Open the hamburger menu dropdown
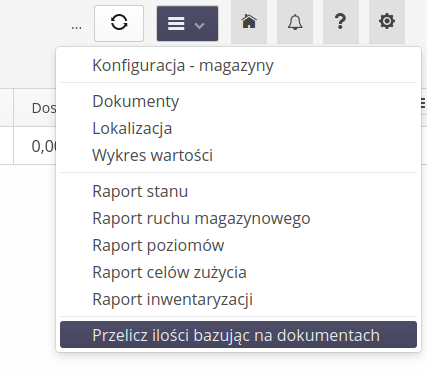The image size is (427, 379). point(187,23)
